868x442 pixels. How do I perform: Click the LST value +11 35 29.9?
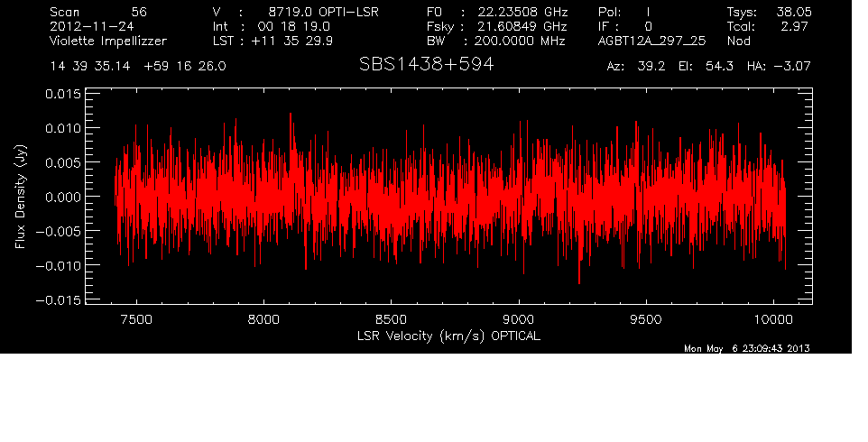coord(291,41)
